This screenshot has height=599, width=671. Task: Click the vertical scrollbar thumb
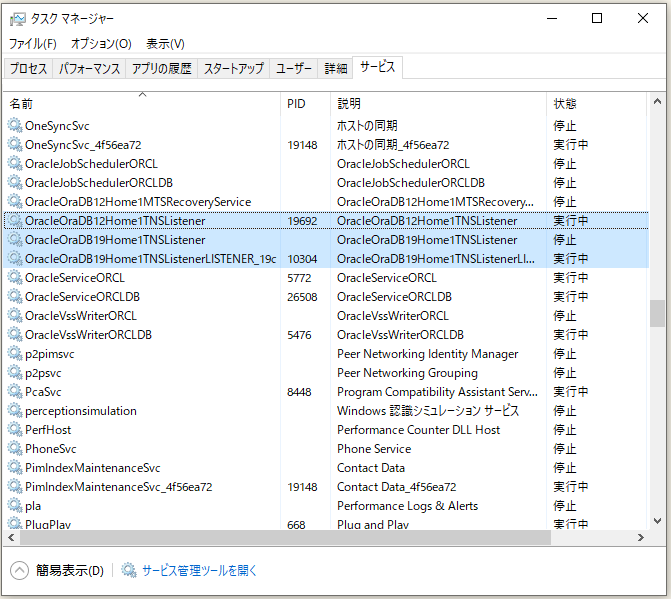pos(657,314)
